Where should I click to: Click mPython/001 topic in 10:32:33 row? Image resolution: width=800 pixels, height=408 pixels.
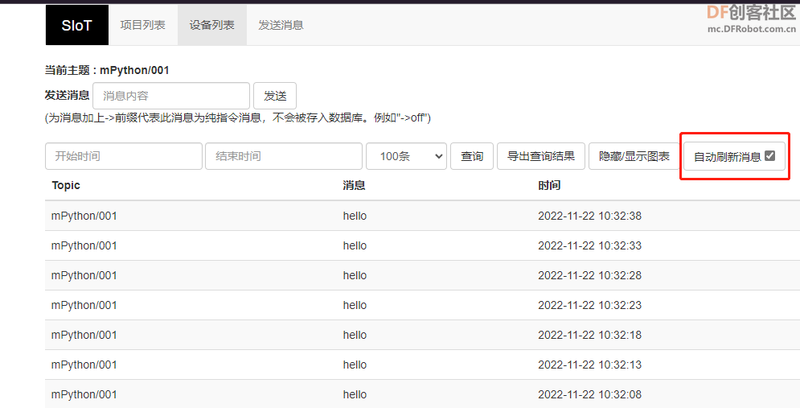click(x=84, y=245)
